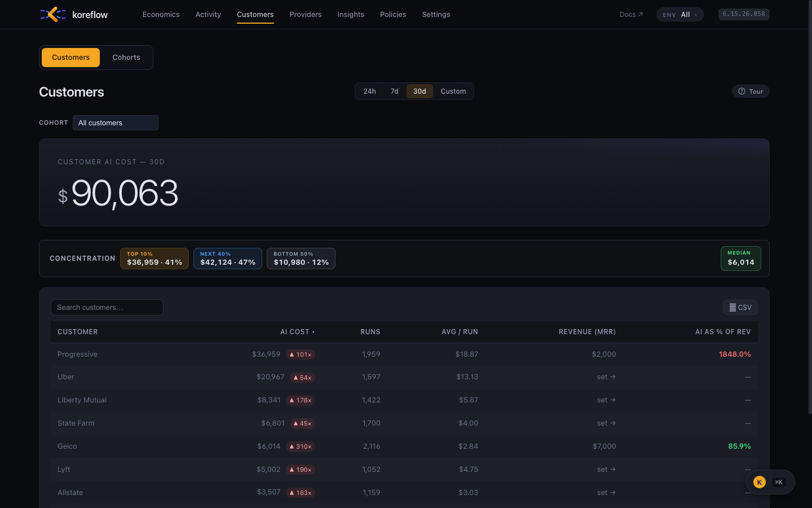
Task: Open the Economics nav item
Action: [161, 15]
